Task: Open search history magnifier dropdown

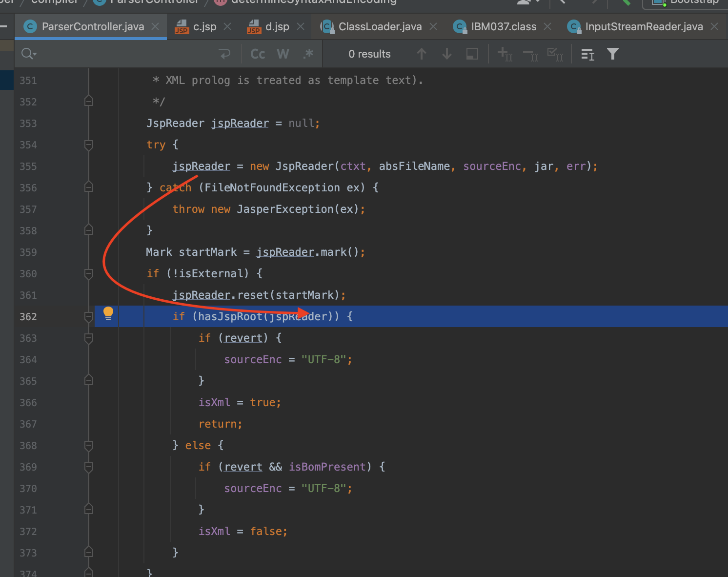Action: [x=29, y=54]
